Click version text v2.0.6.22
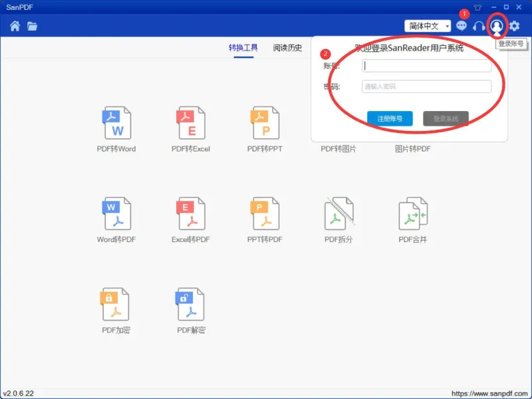The height and width of the screenshot is (399, 532). click(x=19, y=394)
